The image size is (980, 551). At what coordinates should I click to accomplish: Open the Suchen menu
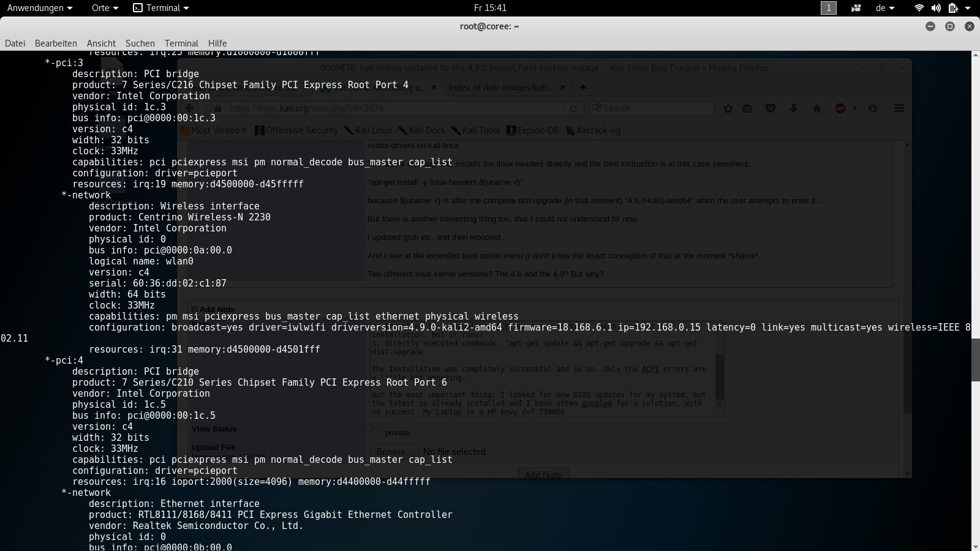pyautogui.click(x=140, y=43)
